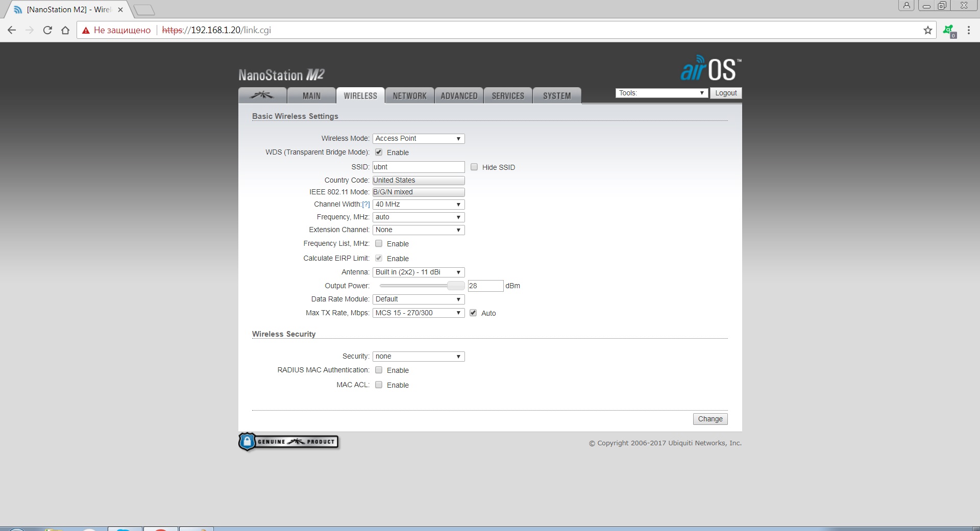This screenshot has height=531, width=980.
Task: Open the Security dropdown
Action: (419, 357)
